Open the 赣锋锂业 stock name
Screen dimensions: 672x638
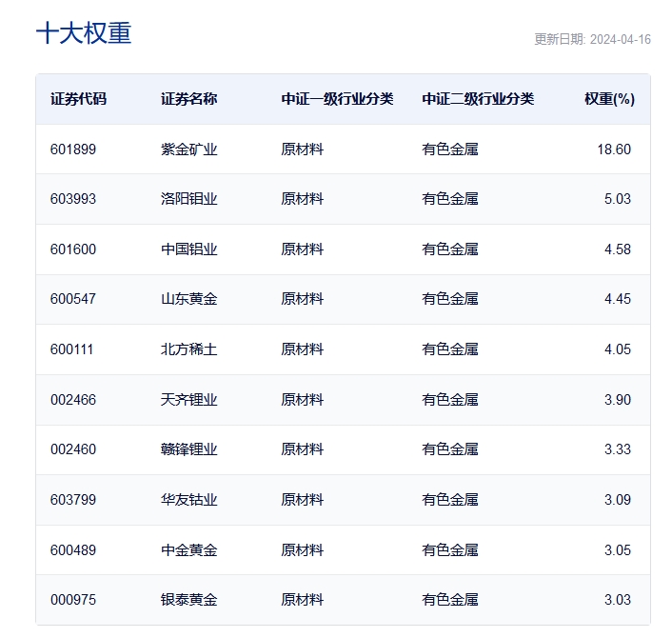[x=189, y=449]
